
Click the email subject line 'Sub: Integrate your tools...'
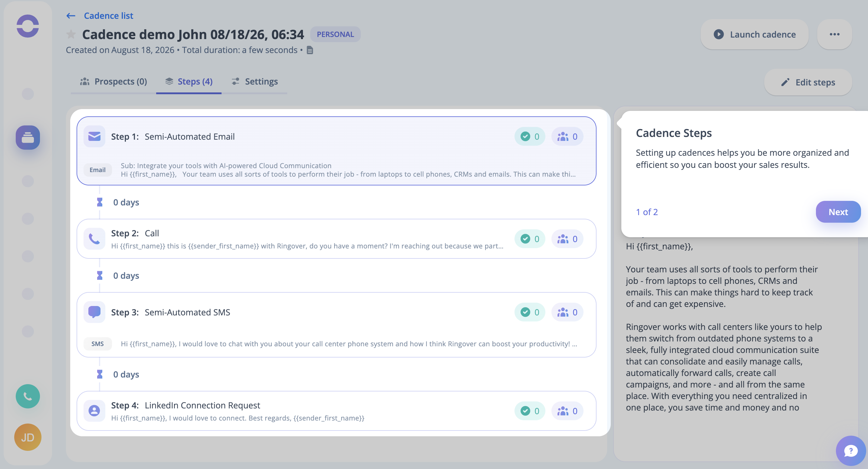[x=226, y=166]
